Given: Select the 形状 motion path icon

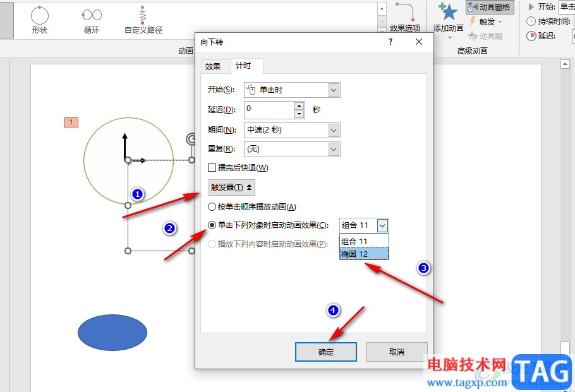Looking at the screenshot, I should click(x=40, y=21).
